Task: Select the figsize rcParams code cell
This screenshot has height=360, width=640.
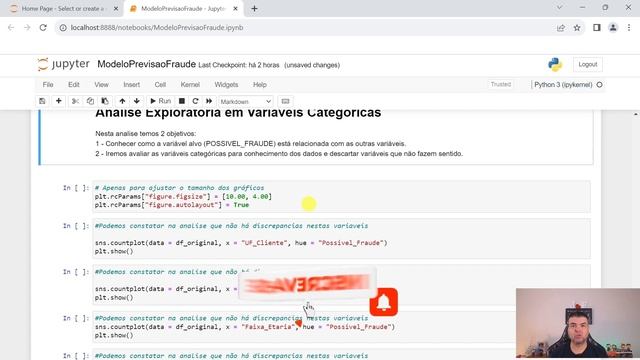Action: [341, 196]
